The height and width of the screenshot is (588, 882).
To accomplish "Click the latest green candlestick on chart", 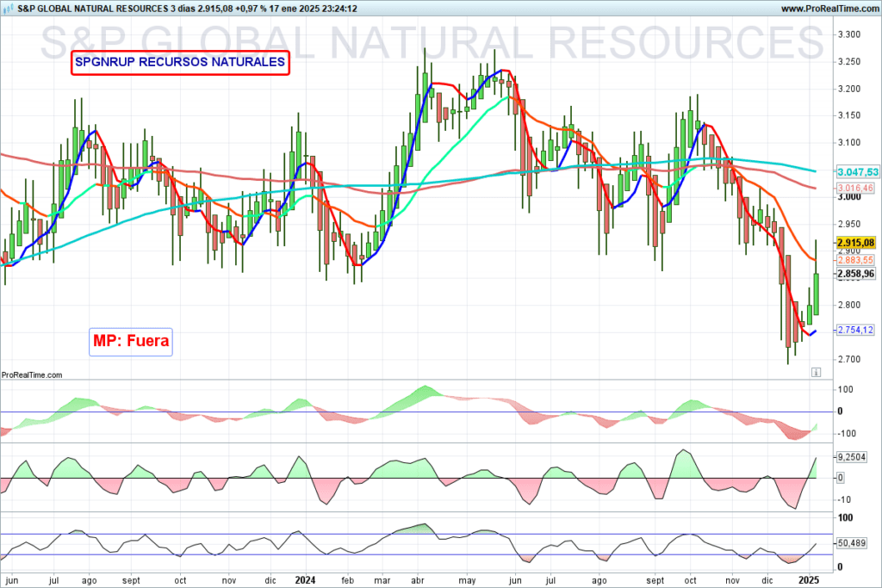I will pyautogui.click(x=816, y=294).
